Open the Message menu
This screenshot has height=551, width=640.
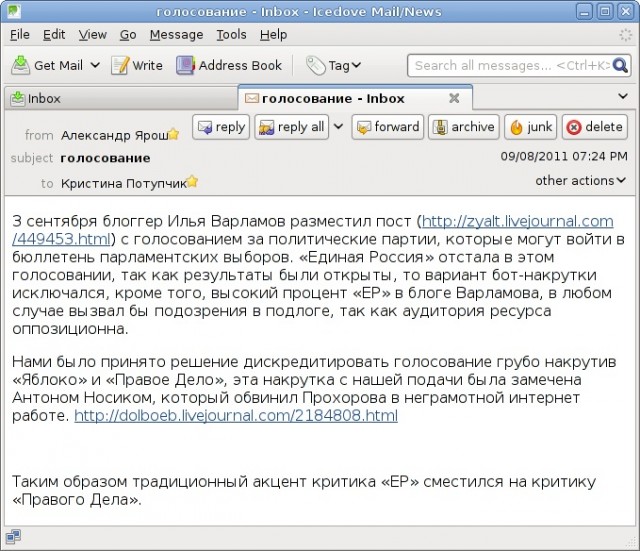pyautogui.click(x=176, y=35)
